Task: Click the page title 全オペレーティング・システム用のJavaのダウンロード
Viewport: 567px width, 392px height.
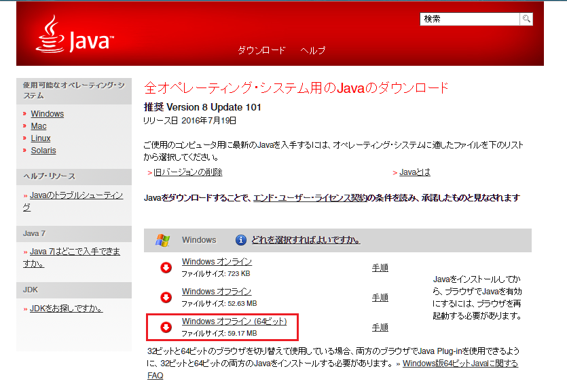Action: [296, 87]
